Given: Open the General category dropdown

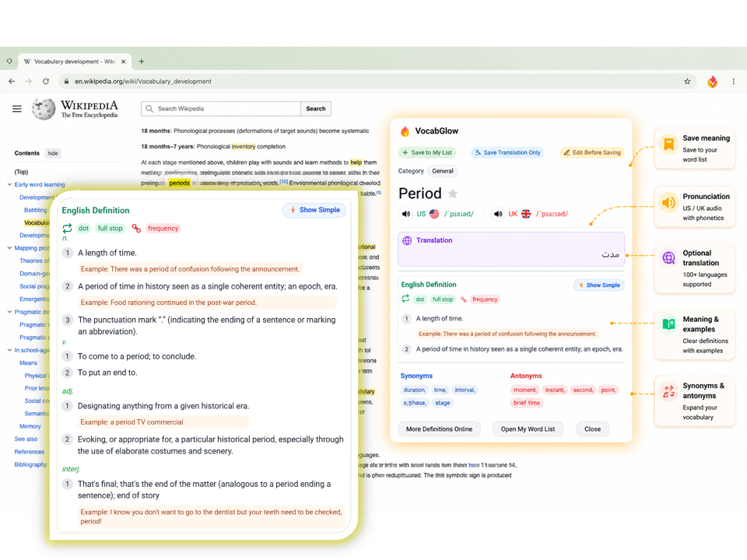Looking at the screenshot, I should click(443, 171).
